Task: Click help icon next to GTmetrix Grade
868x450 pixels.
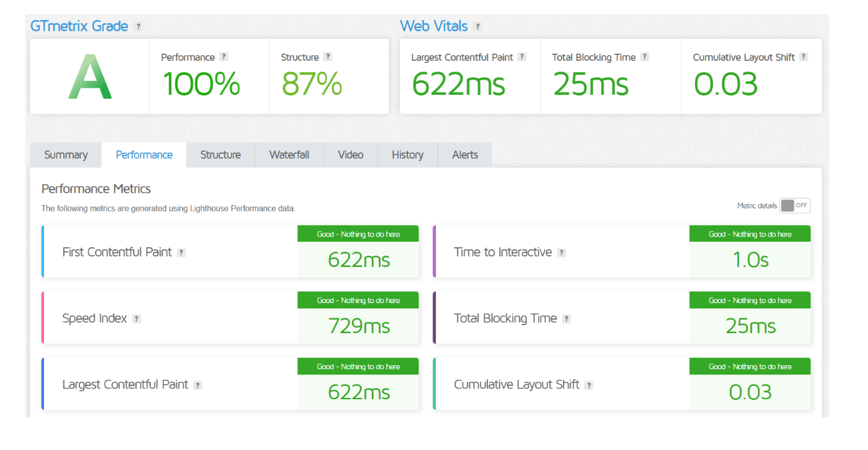Action: (x=138, y=27)
